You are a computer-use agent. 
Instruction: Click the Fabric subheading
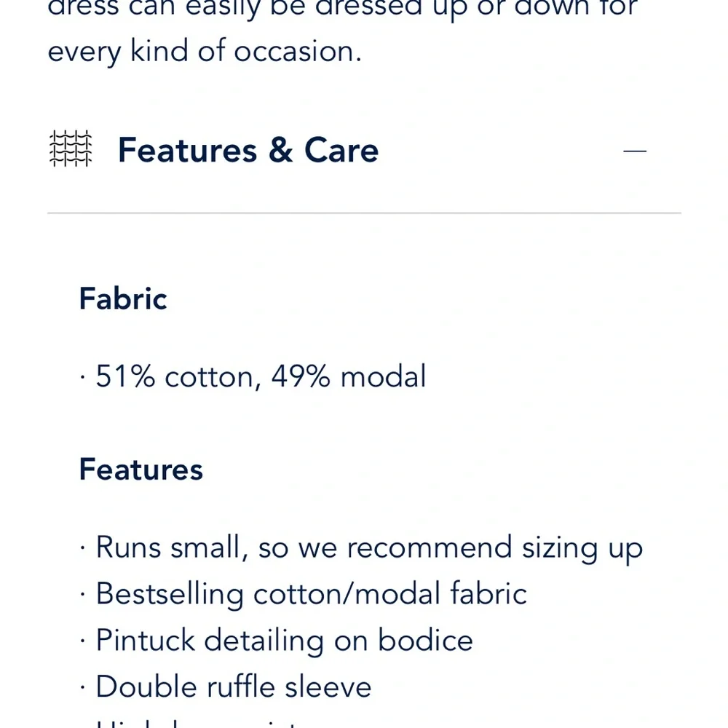point(123,299)
